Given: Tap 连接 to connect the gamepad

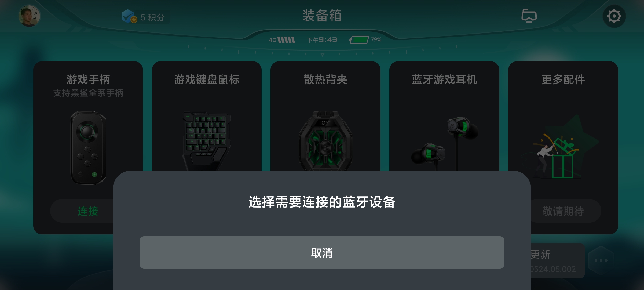Looking at the screenshot, I should pyautogui.click(x=88, y=211).
